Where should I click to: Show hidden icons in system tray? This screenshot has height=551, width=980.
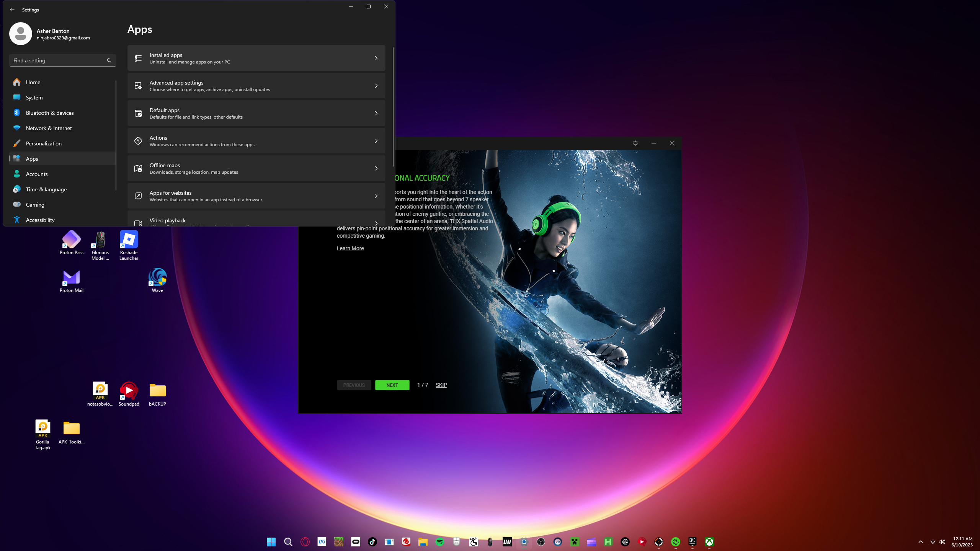click(x=921, y=542)
